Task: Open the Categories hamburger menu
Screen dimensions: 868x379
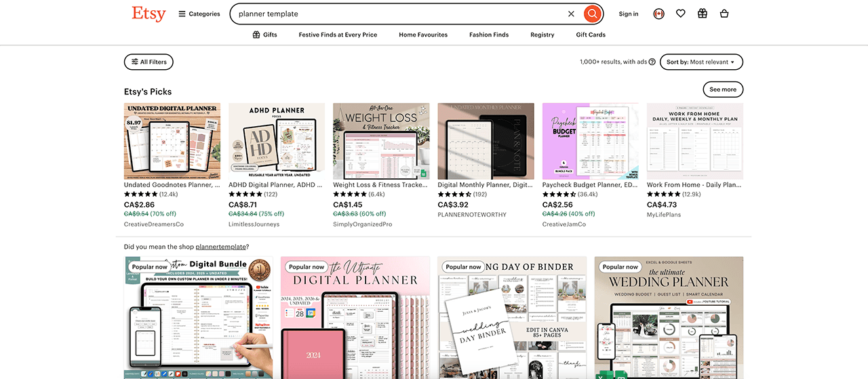Action: (x=199, y=14)
